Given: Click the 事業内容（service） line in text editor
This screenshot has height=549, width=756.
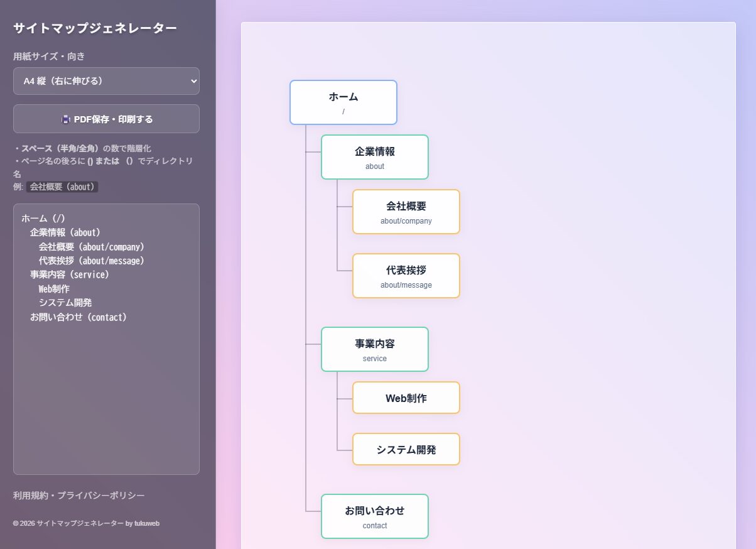Looking at the screenshot, I should (x=70, y=275).
